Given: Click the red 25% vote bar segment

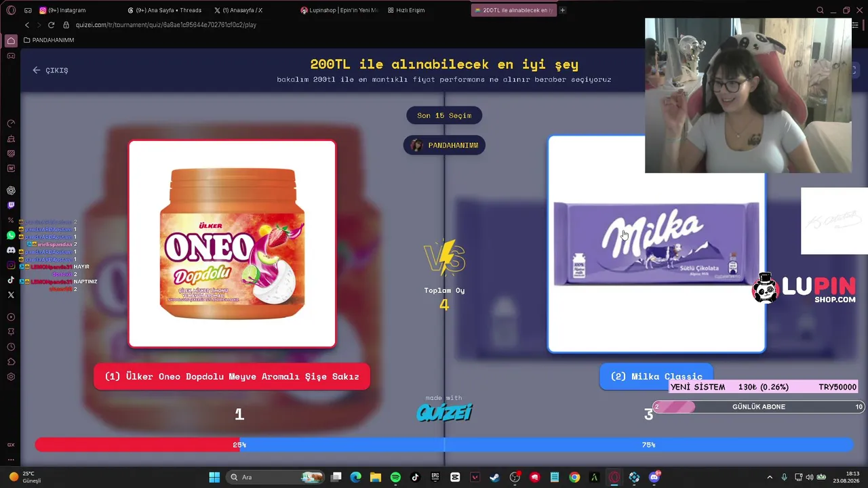Looking at the screenshot, I should [x=138, y=445].
